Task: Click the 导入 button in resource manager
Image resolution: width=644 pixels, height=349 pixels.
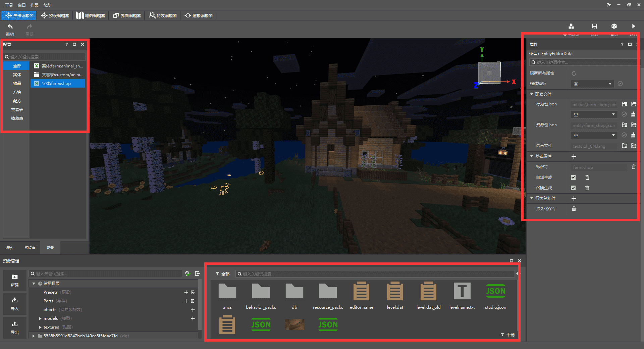Action: [x=15, y=304]
